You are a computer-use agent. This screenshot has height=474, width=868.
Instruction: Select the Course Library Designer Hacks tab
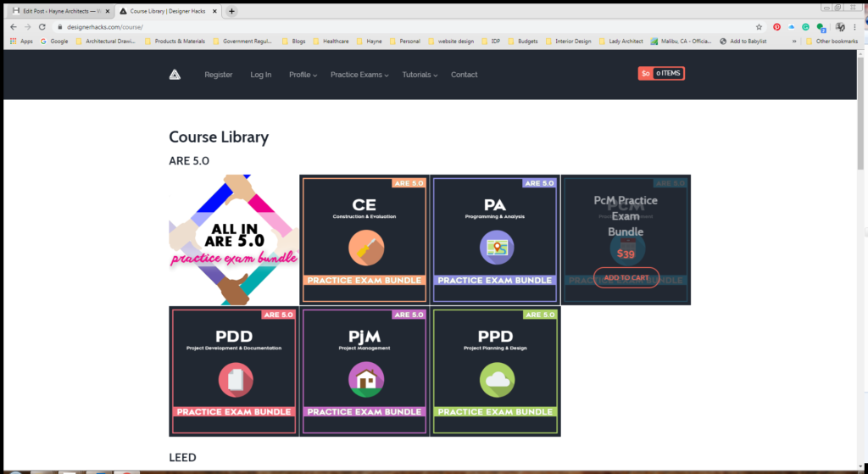168,11
